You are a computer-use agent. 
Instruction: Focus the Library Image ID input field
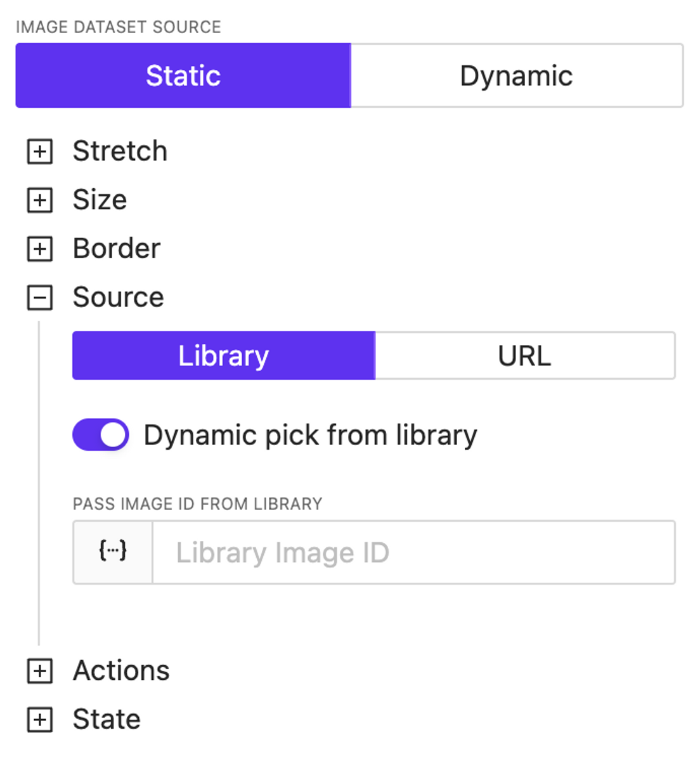tap(413, 552)
